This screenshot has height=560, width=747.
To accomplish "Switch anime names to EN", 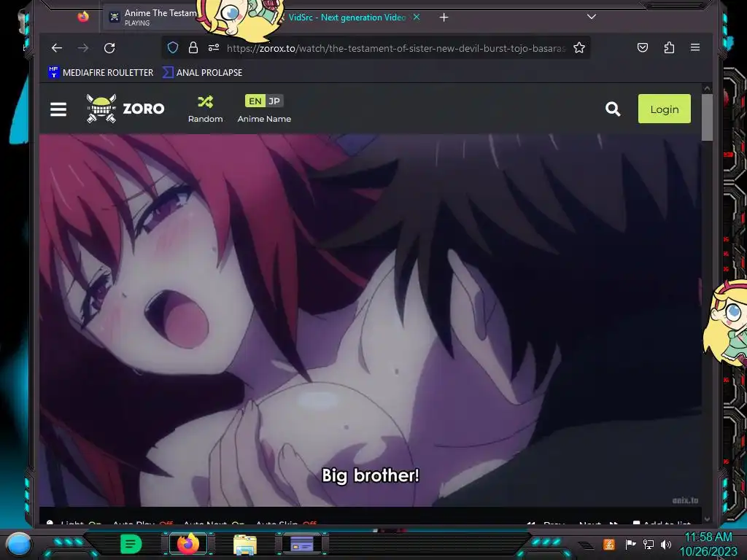I will pos(255,101).
